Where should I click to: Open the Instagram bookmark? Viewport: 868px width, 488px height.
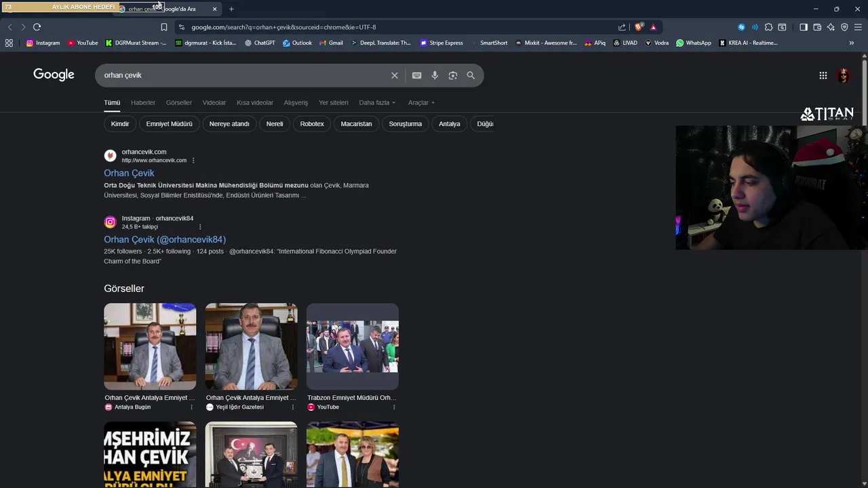43,43
